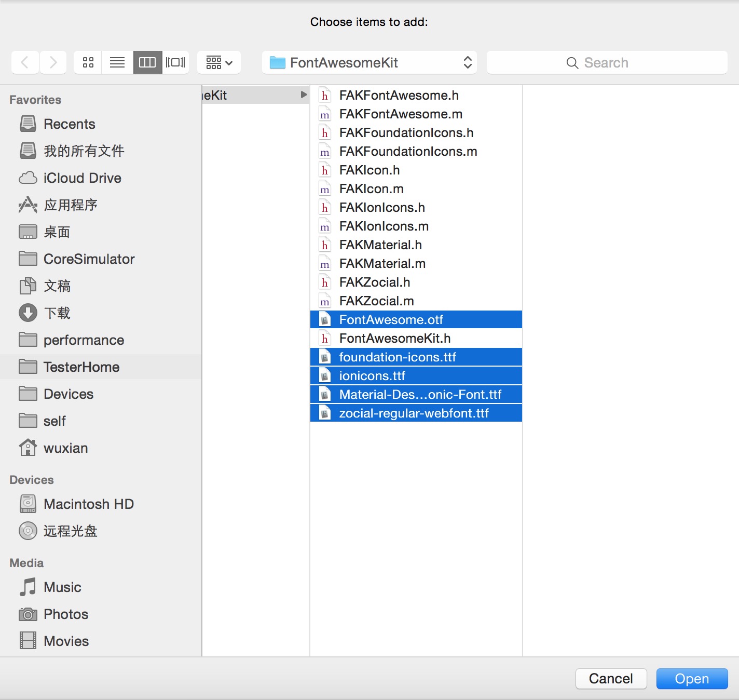This screenshot has height=700, width=739.
Task: Open Music media library
Action: click(101, 587)
